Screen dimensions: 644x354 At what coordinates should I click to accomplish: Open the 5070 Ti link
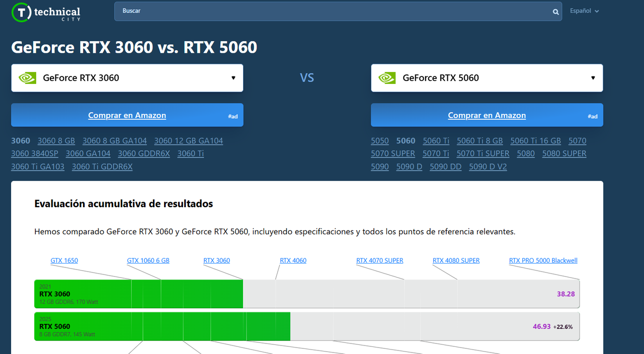coord(436,153)
